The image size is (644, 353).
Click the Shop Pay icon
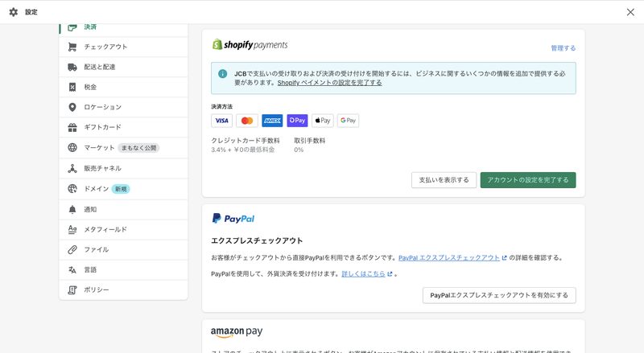coord(297,121)
